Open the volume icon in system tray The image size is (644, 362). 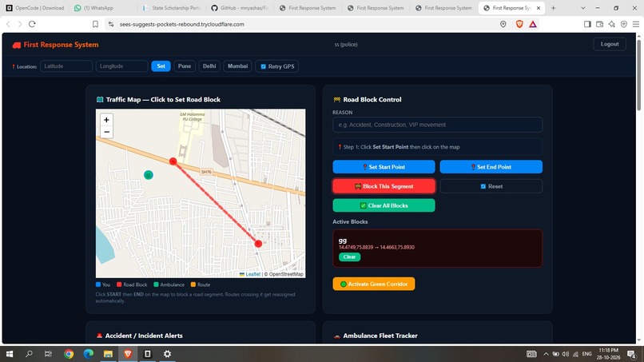pos(566,354)
